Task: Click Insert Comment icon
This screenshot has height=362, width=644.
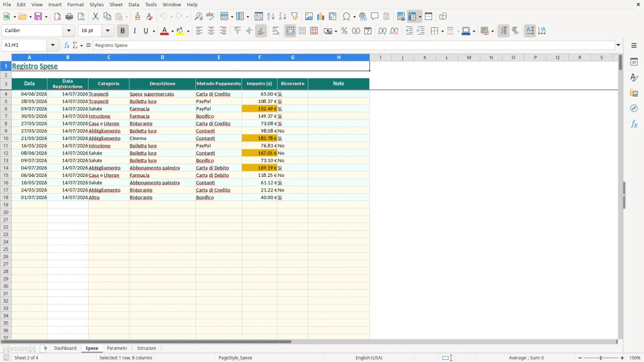Action: 375,17
